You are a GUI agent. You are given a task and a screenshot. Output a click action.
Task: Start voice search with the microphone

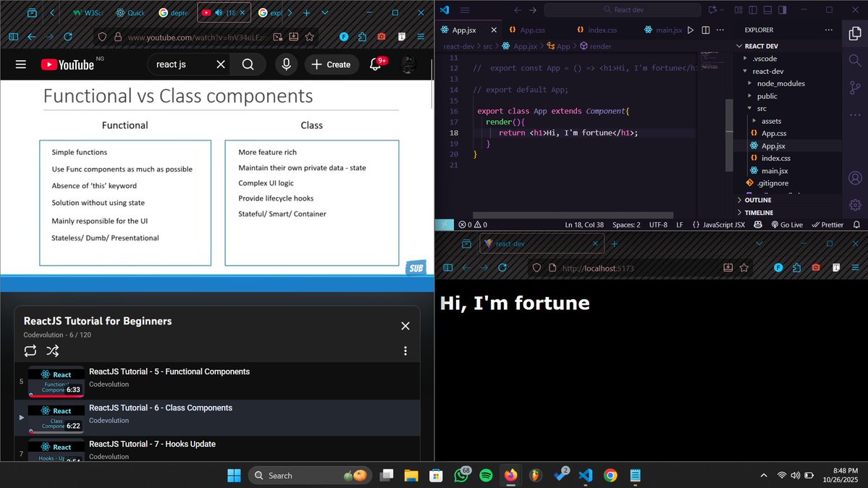(286, 65)
